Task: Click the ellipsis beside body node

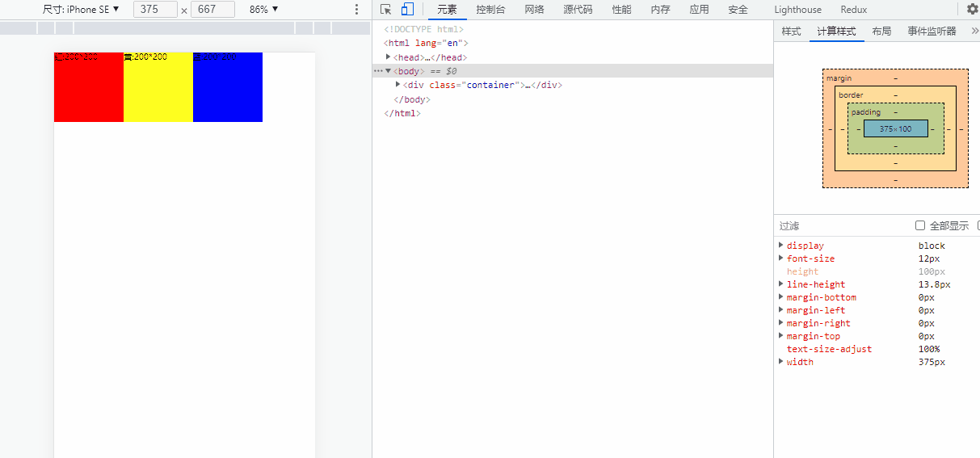Action: pos(378,71)
